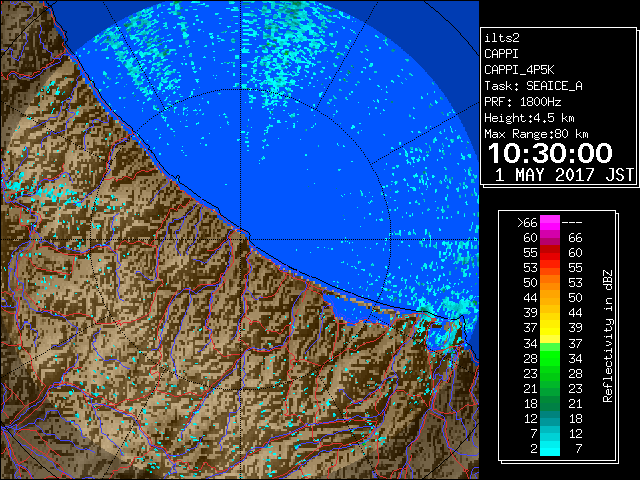
Task: Click the Max Range:80 km text
Action: click(x=536, y=134)
